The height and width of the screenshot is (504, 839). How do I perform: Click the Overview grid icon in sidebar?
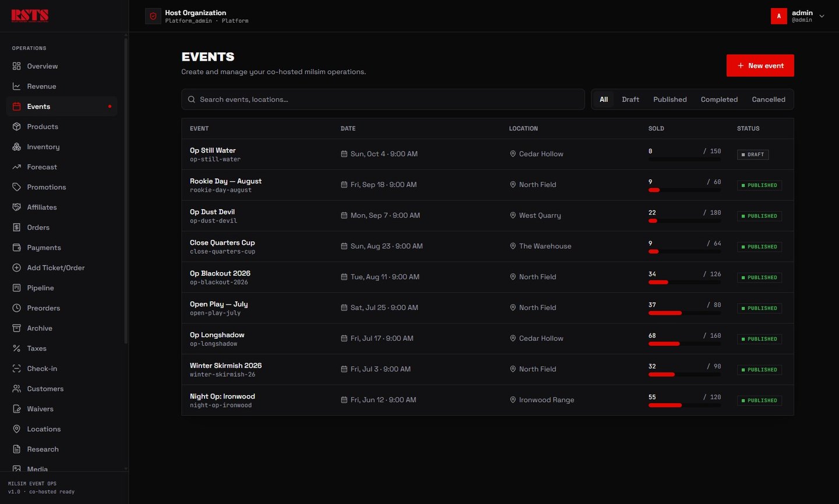coord(16,66)
